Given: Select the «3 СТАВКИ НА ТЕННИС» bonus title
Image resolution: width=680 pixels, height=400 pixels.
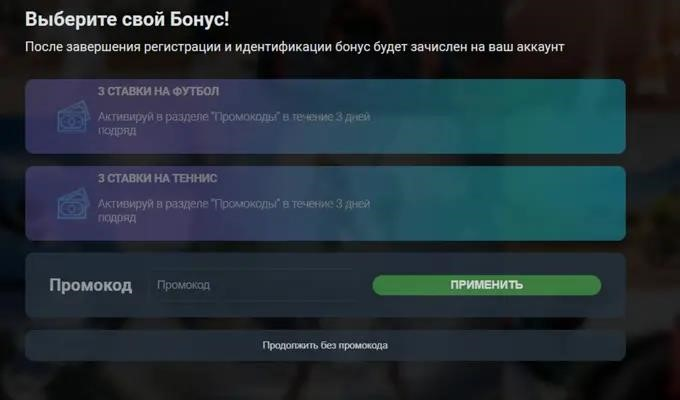Looking at the screenshot, I should coord(157,178).
